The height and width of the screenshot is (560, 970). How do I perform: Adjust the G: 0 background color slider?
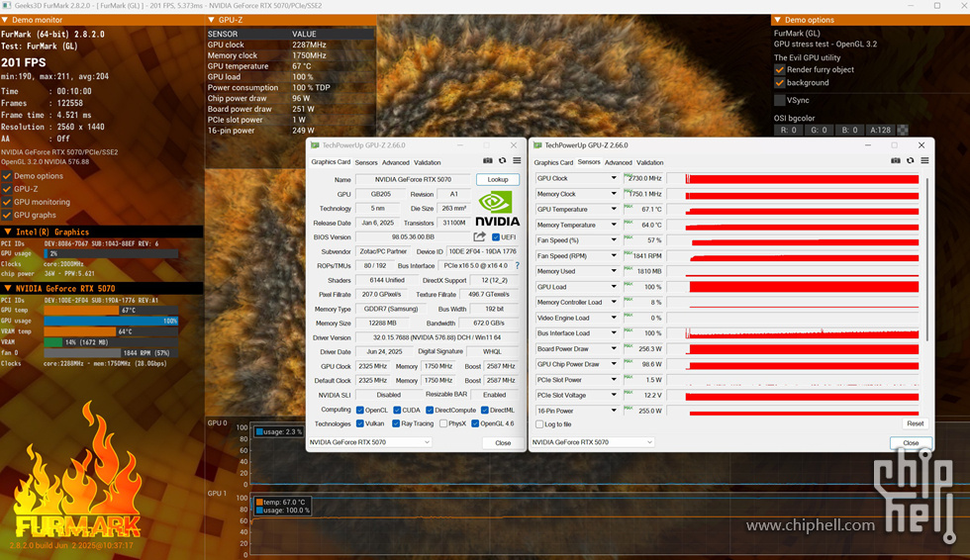click(820, 130)
